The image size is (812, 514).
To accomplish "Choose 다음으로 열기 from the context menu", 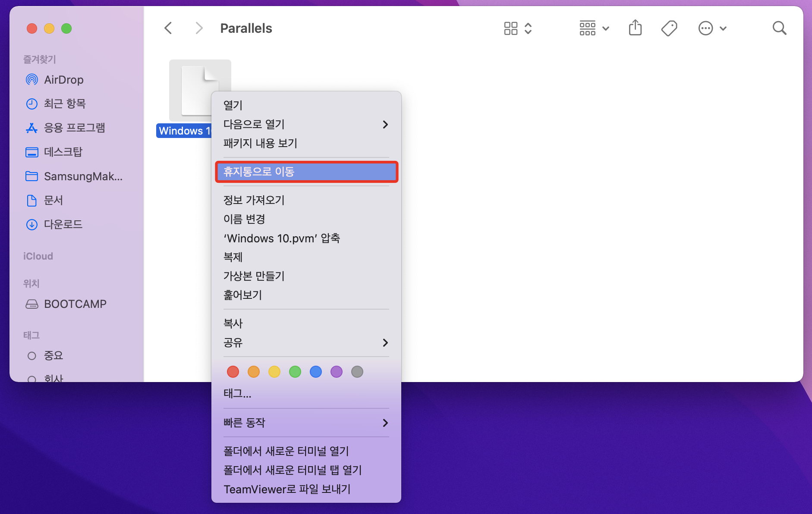I will pyautogui.click(x=306, y=124).
